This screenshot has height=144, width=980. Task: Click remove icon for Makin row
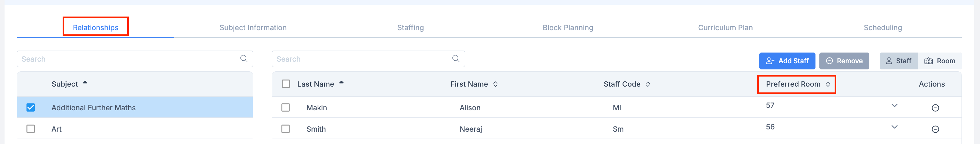point(935,108)
